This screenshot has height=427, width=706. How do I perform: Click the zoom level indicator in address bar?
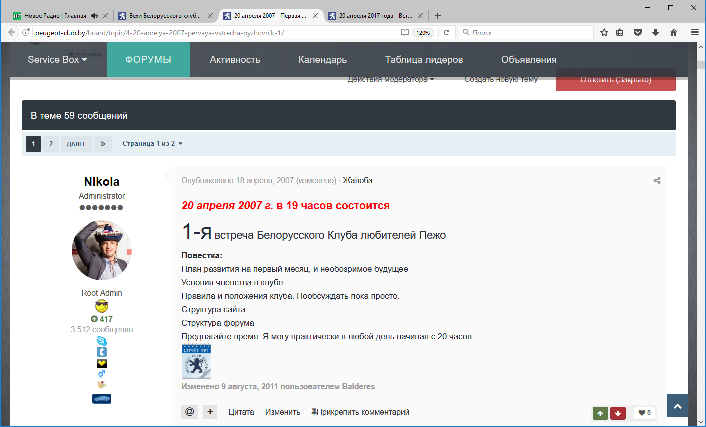423,32
